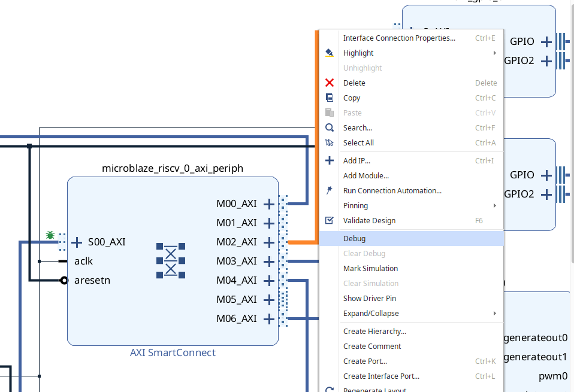Screen dimensions: 574x392
Task: Click the Select All icon
Action: pyautogui.click(x=329, y=142)
